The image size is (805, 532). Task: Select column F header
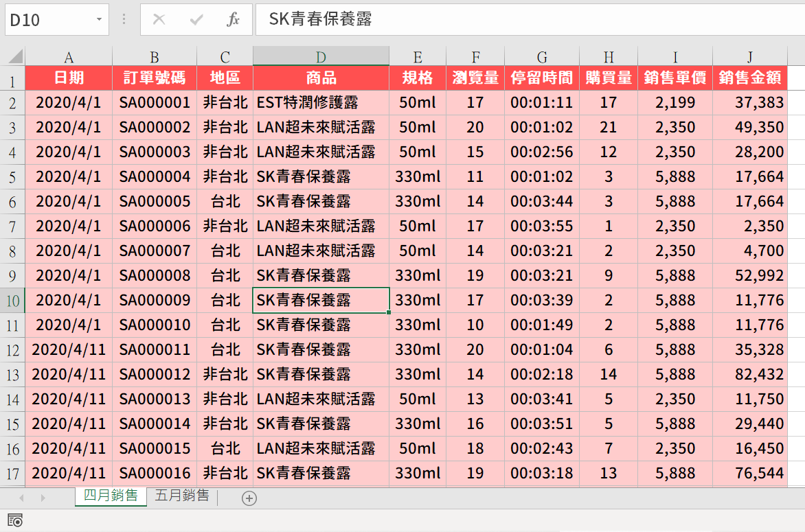pyautogui.click(x=475, y=56)
